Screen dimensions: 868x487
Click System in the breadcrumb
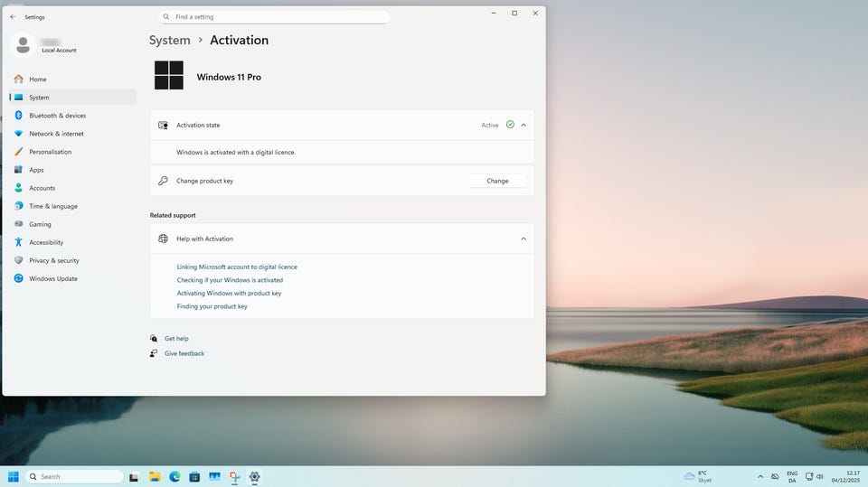[x=170, y=40]
